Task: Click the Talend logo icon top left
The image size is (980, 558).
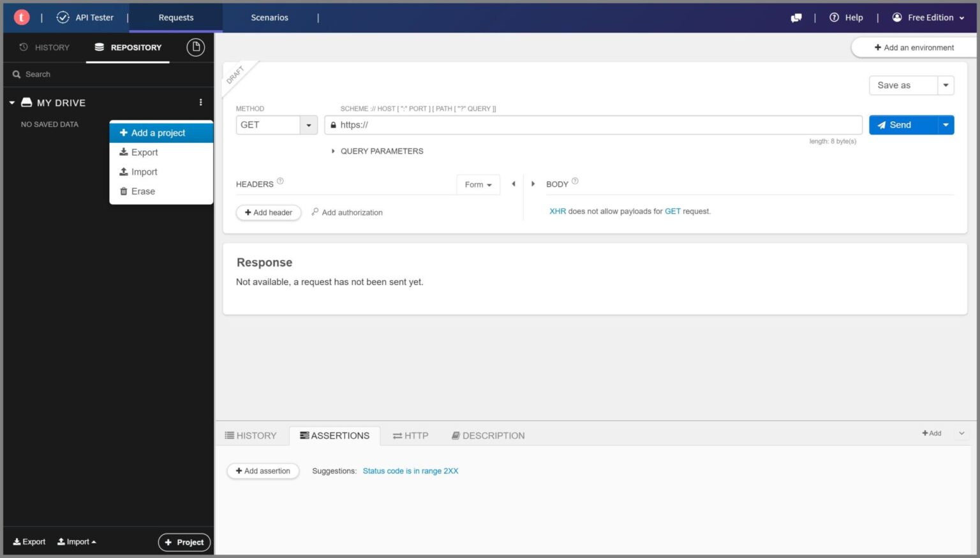Action: pyautogui.click(x=21, y=16)
